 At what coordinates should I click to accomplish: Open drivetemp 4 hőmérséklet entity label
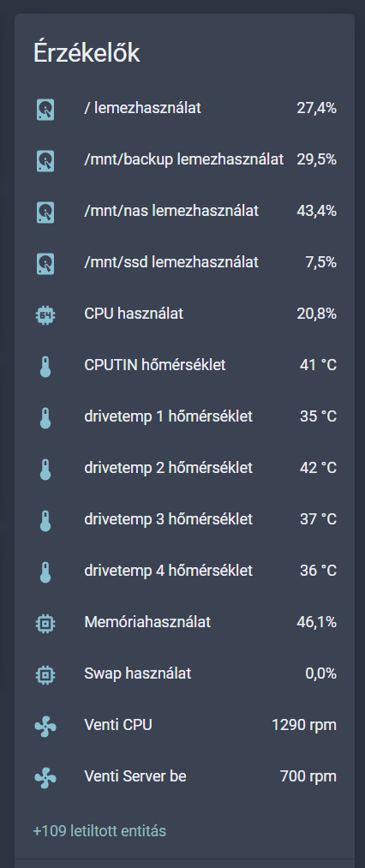tap(169, 571)
